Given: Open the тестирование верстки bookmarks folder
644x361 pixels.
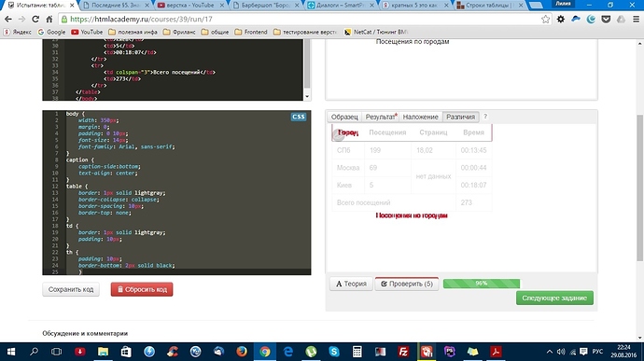Looking at the screenshot, I should click(305, 32).
